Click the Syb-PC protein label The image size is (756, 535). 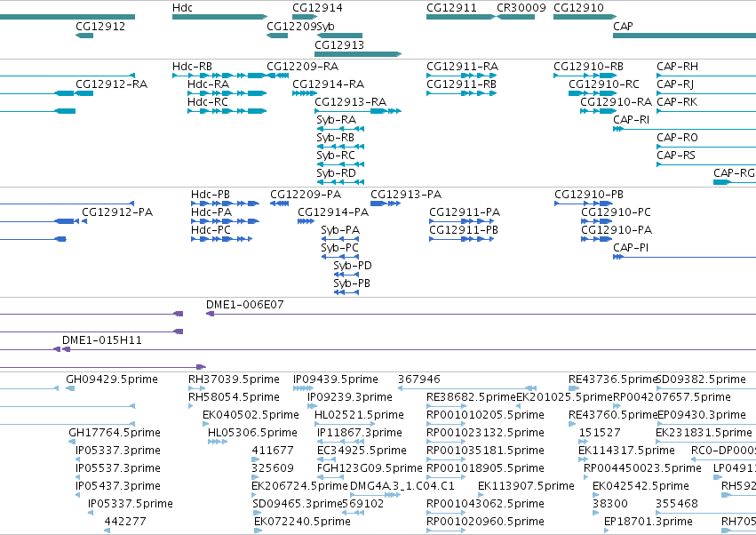pyautogui.click(x=340, y=248)
